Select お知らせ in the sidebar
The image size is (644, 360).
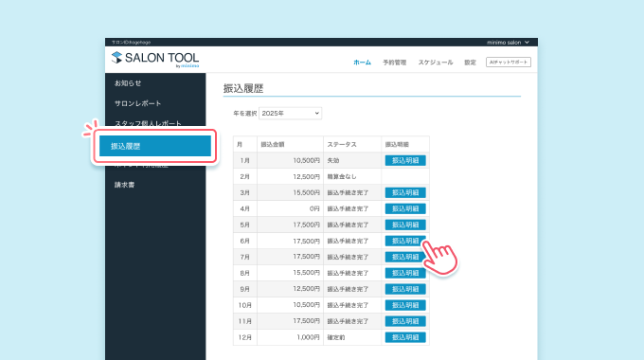(x=128, y=83)
